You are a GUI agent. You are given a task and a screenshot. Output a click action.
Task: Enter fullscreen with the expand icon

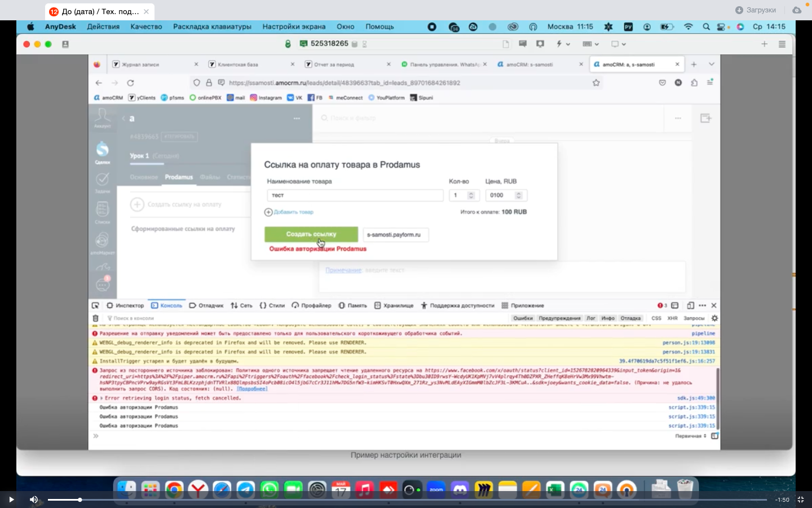pos(800,500)
